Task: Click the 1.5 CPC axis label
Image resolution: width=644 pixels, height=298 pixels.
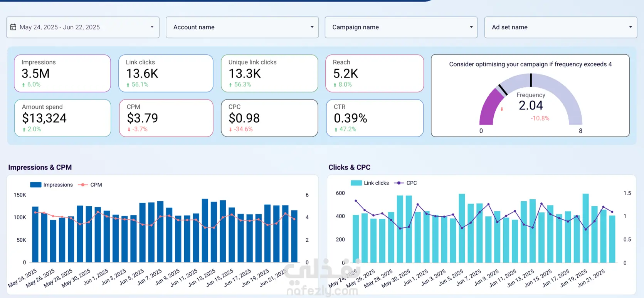Action: (x=627, y=193)
